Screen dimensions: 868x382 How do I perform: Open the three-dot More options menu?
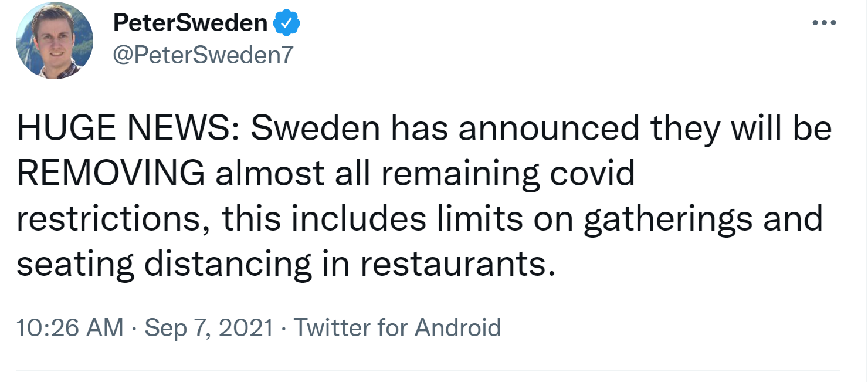pyautogui.click(x=823, y=24)
